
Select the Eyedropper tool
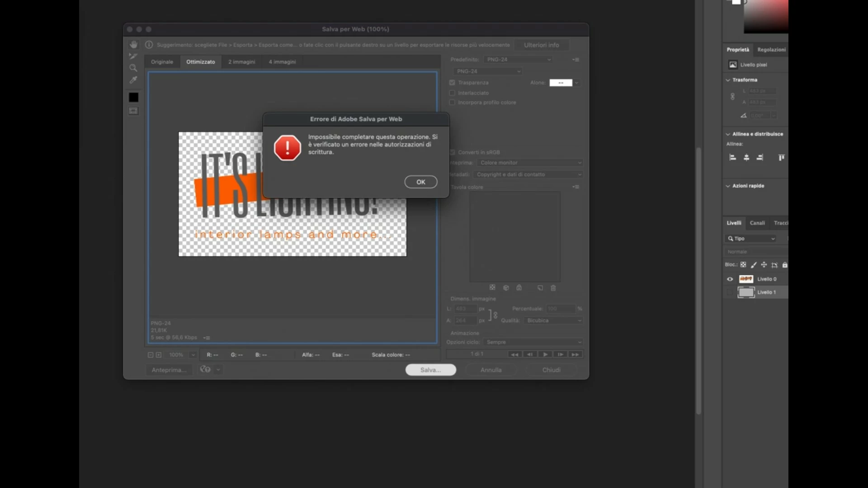click(x=133, y=80)
